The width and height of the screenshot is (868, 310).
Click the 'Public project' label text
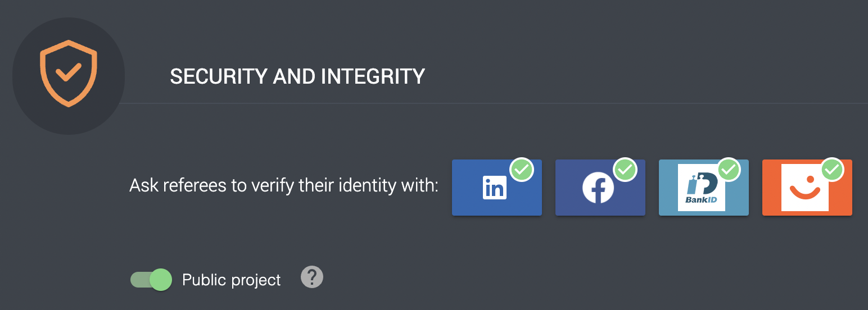tap(232, 280)
